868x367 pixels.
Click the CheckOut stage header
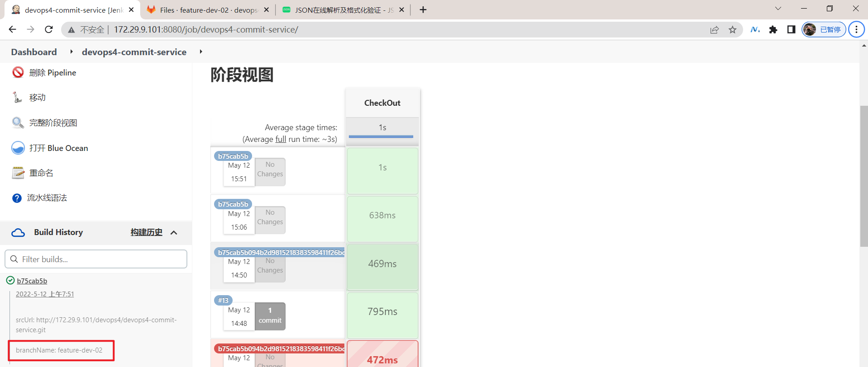point(382,103)
